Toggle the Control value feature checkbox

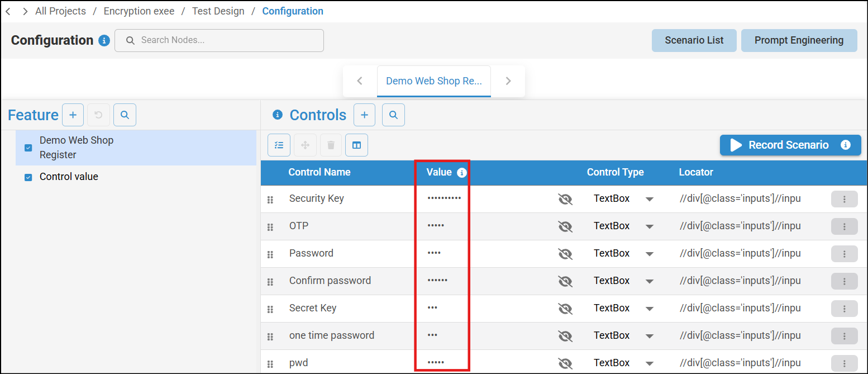28,177
